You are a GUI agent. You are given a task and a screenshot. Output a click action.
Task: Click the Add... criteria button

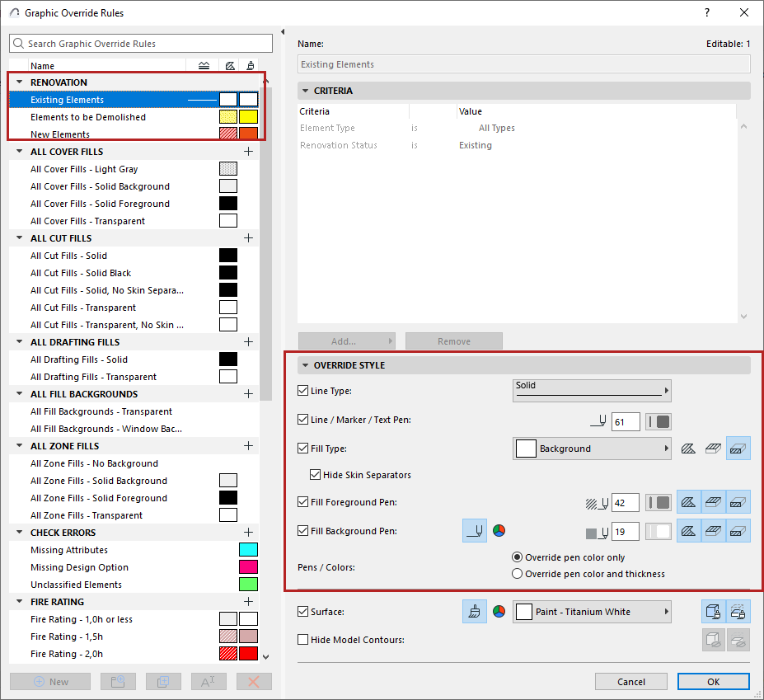(346, 341)
